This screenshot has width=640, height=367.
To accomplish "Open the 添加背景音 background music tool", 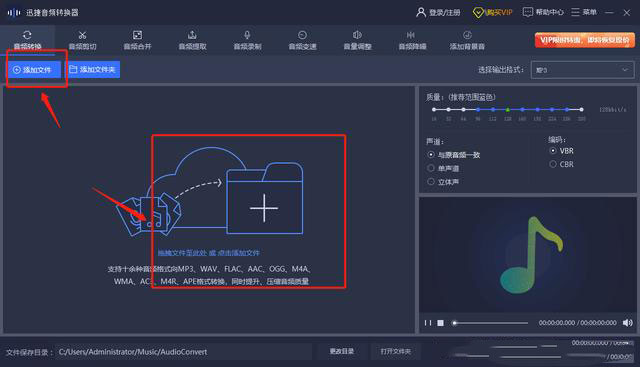I will 467,40.
